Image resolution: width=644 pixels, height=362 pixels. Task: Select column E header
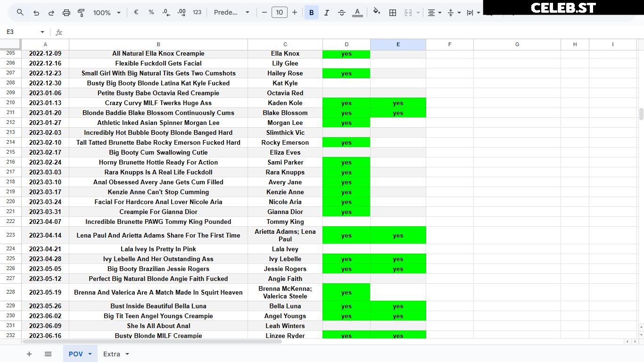point(398,44)
